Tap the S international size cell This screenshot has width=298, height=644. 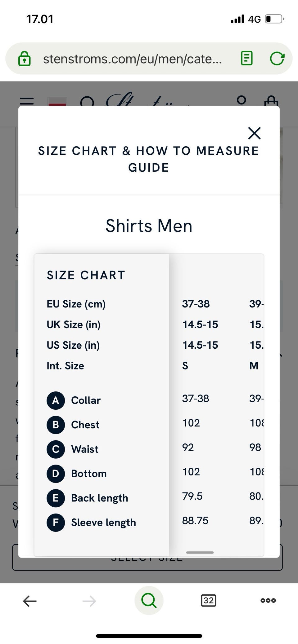pyautogui.click(x=185, y=366)
